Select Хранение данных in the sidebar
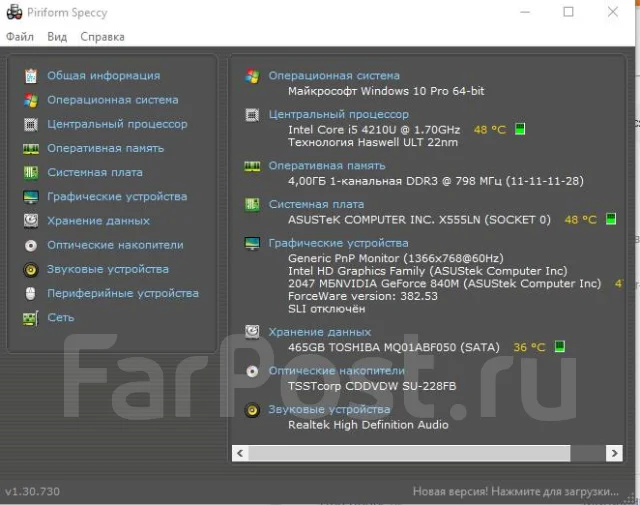The height and width of the screenshot is (505, 640). (98, 221)
